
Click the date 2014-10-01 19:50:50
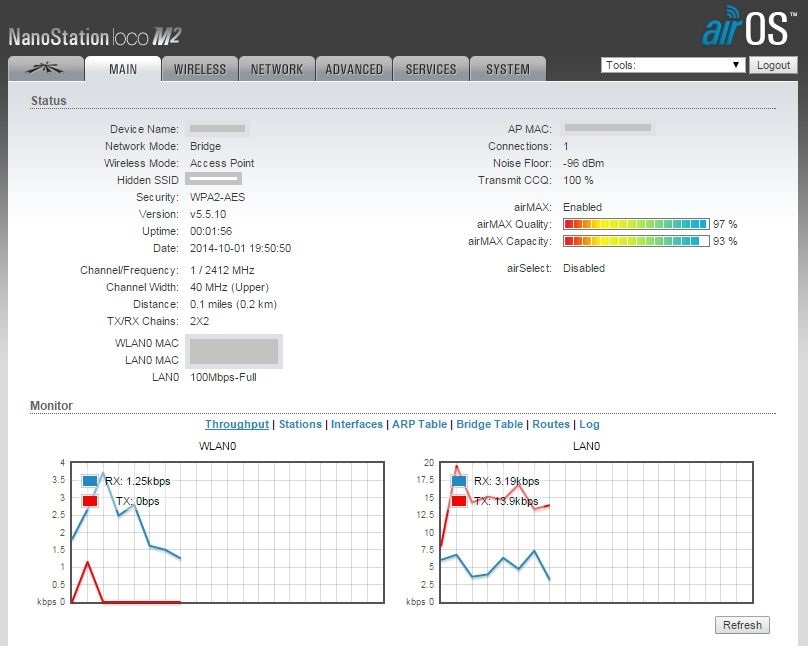pyautogui.click(x=240, y=248)
